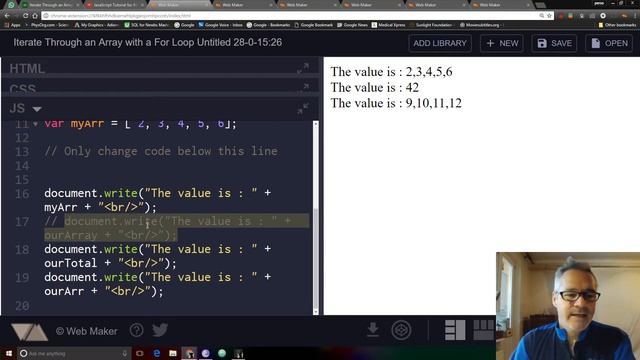Image resolution: width=640 pixels, height=360 pixels.
Task: Select the HTML pane header
Action: (160, 68)
